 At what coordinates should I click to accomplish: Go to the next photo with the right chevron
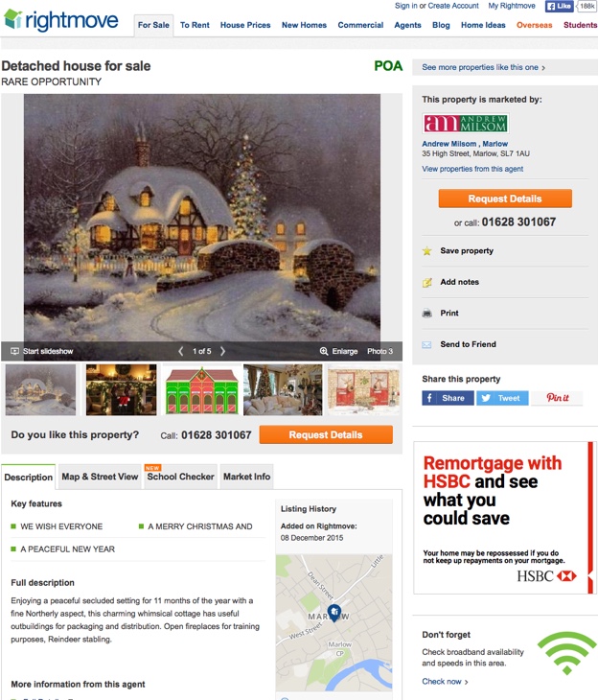[x=222, y=351]
